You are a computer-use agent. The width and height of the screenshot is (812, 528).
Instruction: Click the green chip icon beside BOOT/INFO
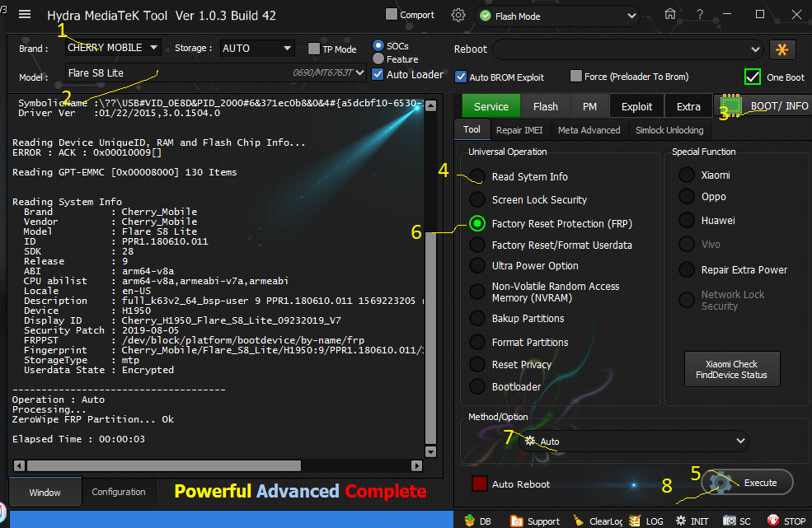pyautogui.click(x=730, y=106)
